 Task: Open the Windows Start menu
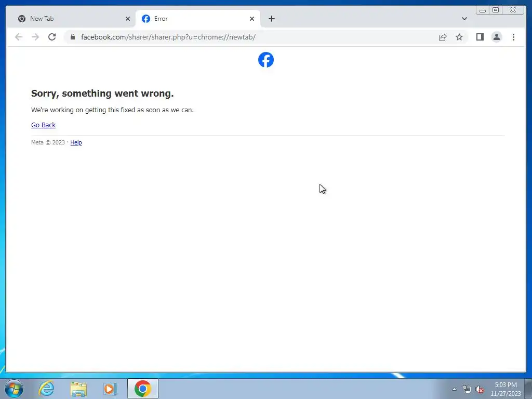[14, 389]
